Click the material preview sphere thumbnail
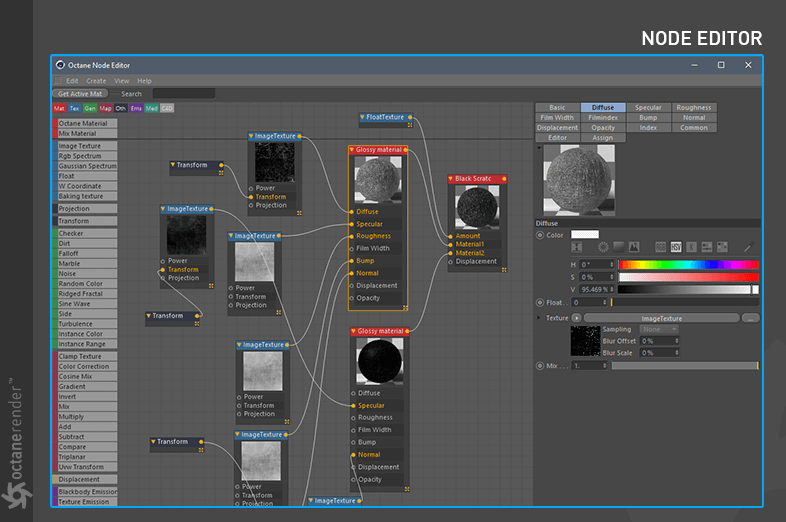This screenshot has height=522, width=786. point(579,180)
